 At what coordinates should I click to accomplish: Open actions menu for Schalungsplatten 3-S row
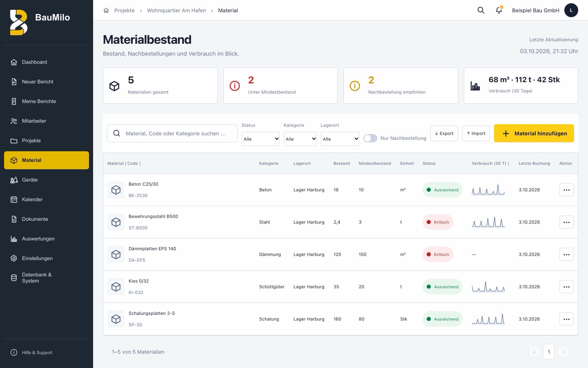[566, 319]
